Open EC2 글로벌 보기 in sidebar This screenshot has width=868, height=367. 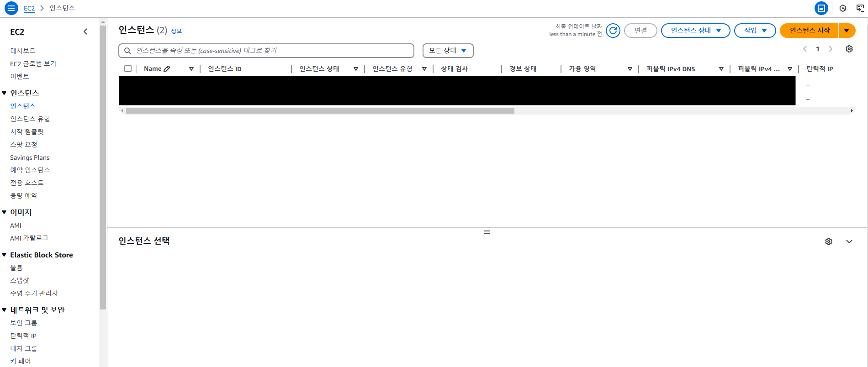(33, 63)
